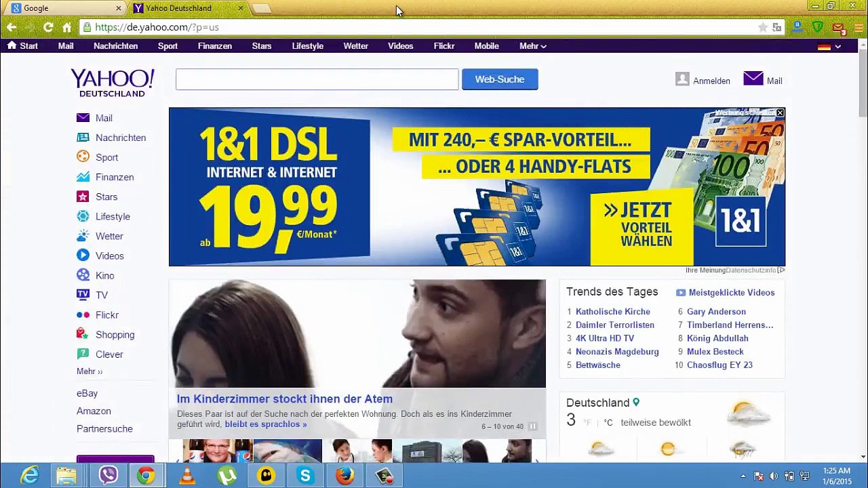Click the 'bleibt es sprachlos' link
The height and width of the screenshot is (488, 868).
pyautogui.click(x=266, y=424)
